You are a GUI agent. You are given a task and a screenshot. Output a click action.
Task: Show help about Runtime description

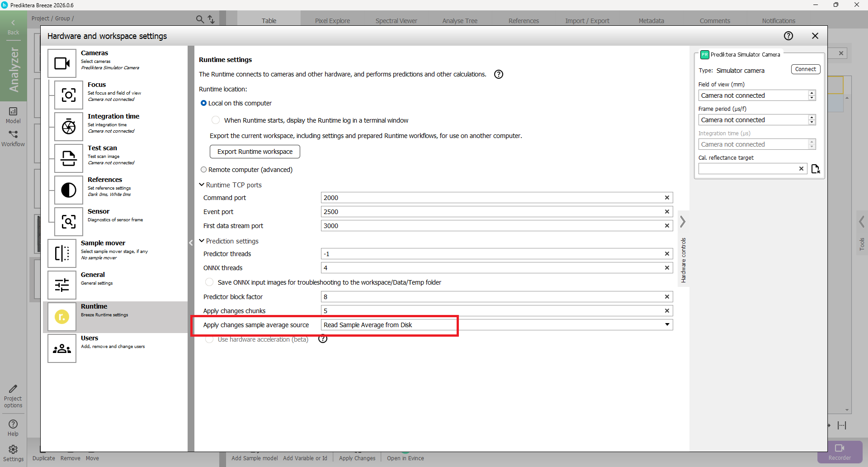click(x=499, y=74)
